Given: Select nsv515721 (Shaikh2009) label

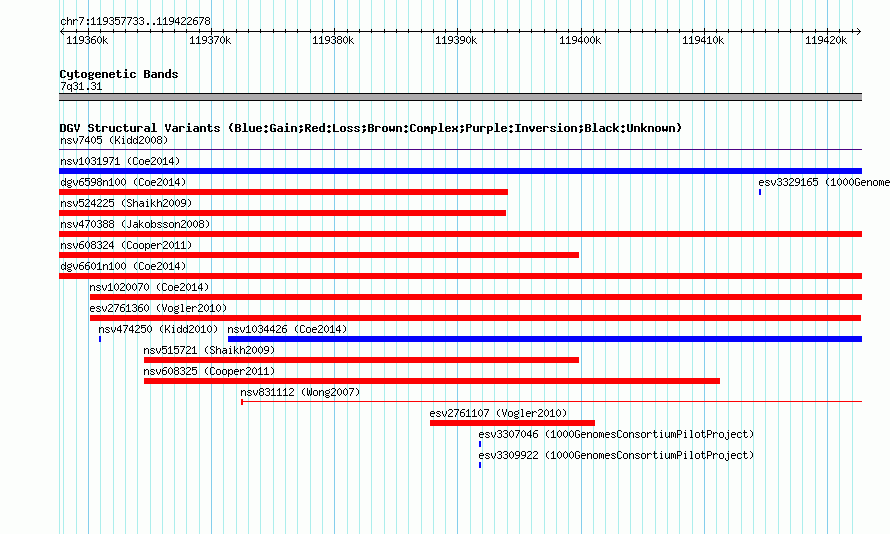Looking at the screenshot, I should (x=209, y=350).
